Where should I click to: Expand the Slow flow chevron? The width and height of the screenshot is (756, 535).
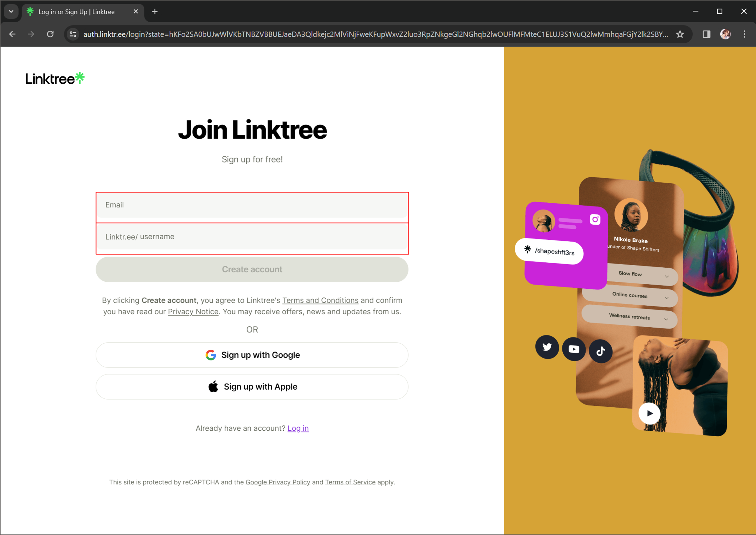click(667, 276)
